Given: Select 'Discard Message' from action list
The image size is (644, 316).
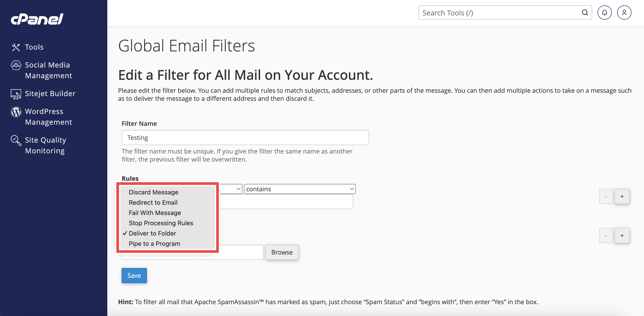Looking at the screenshot, I should coord(153,192).
